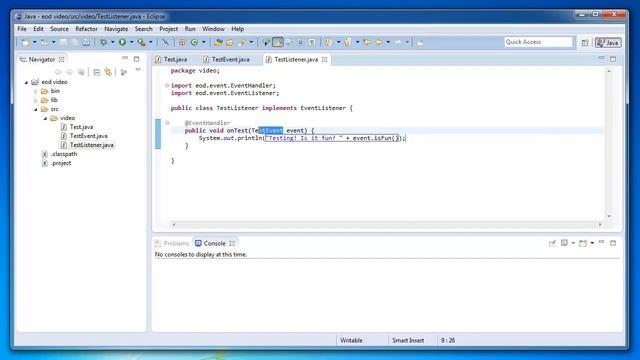Click Collapse All in Navigator toolbar
Screen dimensions: 640x360
point(97,72)
